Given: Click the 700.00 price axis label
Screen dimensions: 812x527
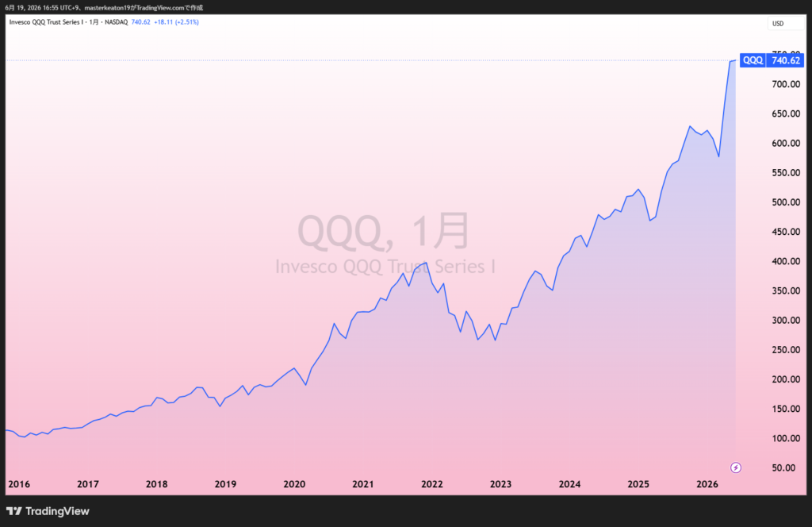Looking at the screenshot, I should pos(786,84).
